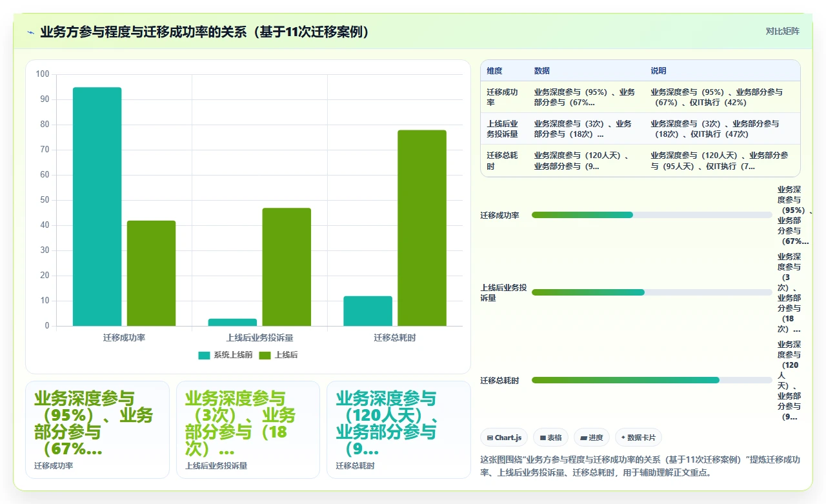Click the 迁移成功率 x-axis label
826x504 pixels.
[x=124, y=338]
